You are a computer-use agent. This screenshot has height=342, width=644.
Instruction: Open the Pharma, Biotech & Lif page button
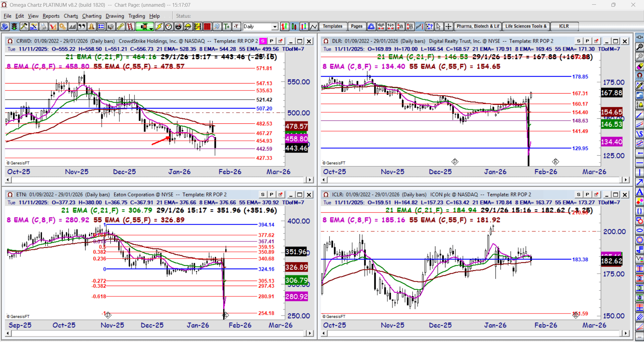(x=478, y=26)
